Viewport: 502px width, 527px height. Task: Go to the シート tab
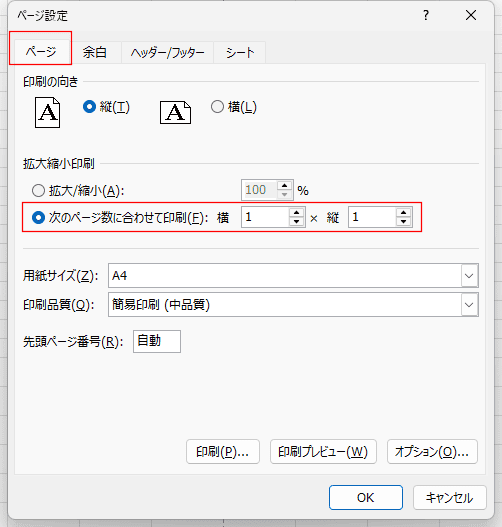[x=240, y=52]
